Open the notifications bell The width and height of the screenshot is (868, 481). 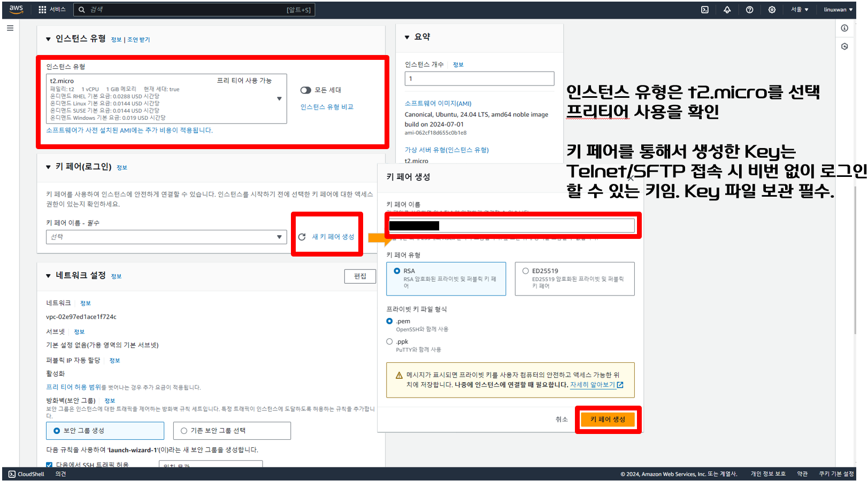727,10
